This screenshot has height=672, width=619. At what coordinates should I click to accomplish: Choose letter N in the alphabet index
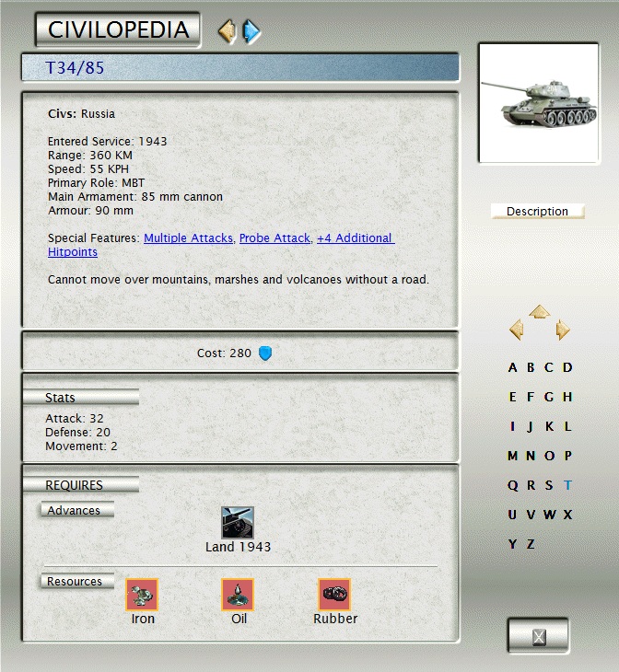click(x=531, y=456)
